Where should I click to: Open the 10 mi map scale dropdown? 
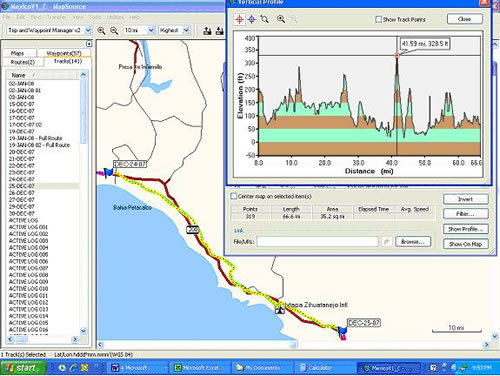tap(151, 30)
